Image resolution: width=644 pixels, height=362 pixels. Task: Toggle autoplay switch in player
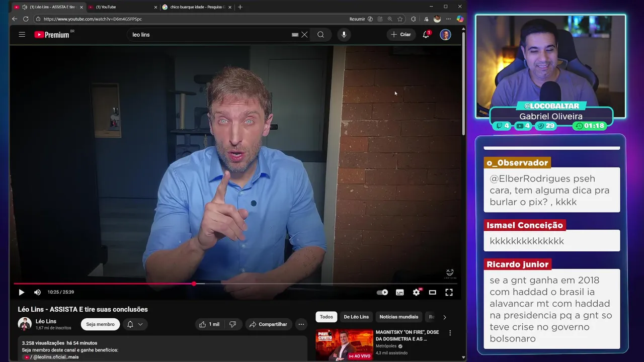[x=382, y=292]
